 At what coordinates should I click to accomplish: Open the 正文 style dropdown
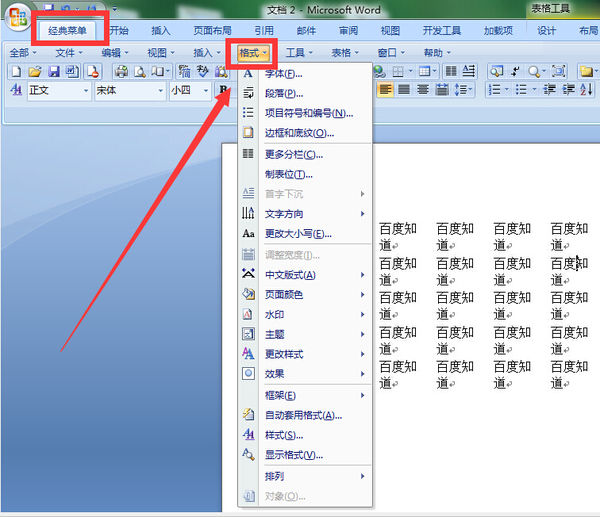pos(86,91)
